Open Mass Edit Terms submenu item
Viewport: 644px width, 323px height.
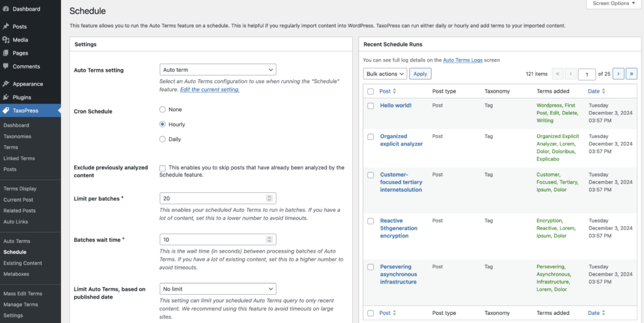click(23, 294)
